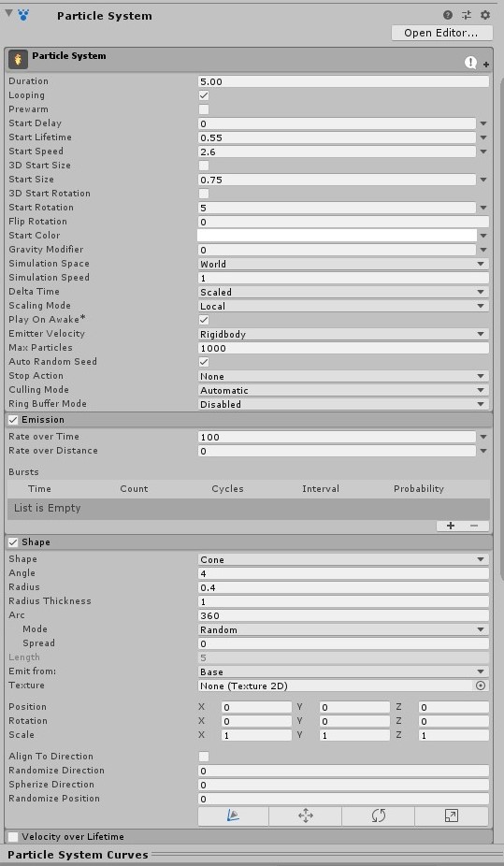504x866 pixels.
Task: Open the Rate over Time mode dropdown arrow
Action: click(x=483, y=437)
